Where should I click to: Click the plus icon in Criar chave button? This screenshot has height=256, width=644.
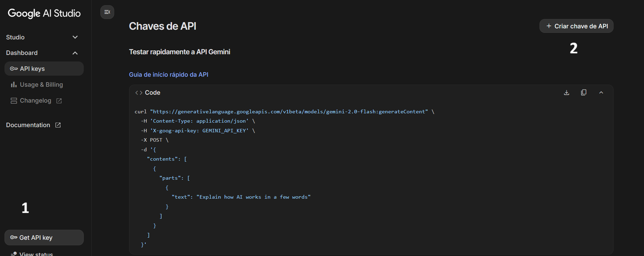pyautogui.click(x=549, y=26)
